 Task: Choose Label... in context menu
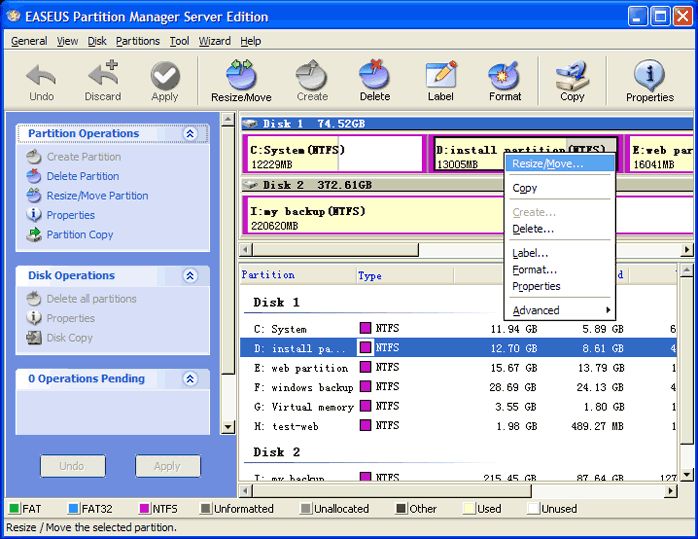pos(560,253)
